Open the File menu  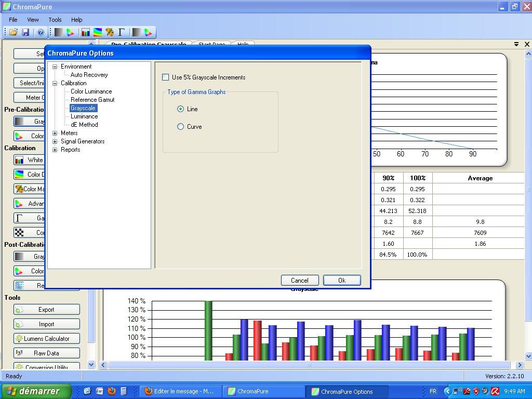(x=13, y=20)
